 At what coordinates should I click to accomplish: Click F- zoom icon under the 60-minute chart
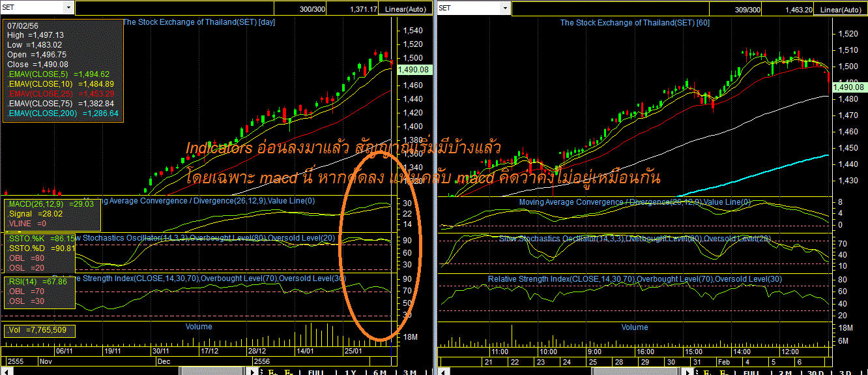(723, 372)
